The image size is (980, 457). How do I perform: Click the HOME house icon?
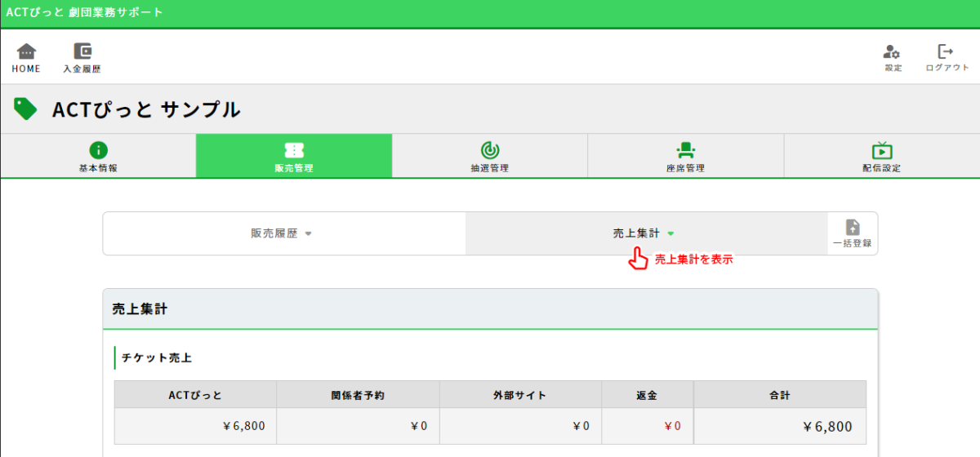[26, 51]
